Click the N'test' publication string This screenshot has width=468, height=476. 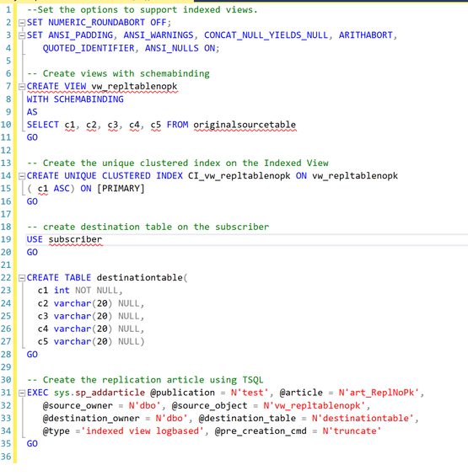coord(250,393)
